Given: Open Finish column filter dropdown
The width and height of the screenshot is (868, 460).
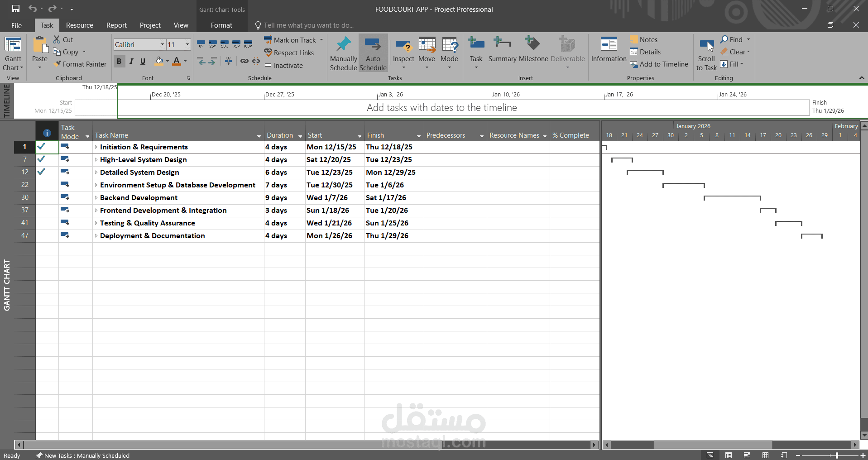Looking at the screenshot, I should (x=419, y=136).
